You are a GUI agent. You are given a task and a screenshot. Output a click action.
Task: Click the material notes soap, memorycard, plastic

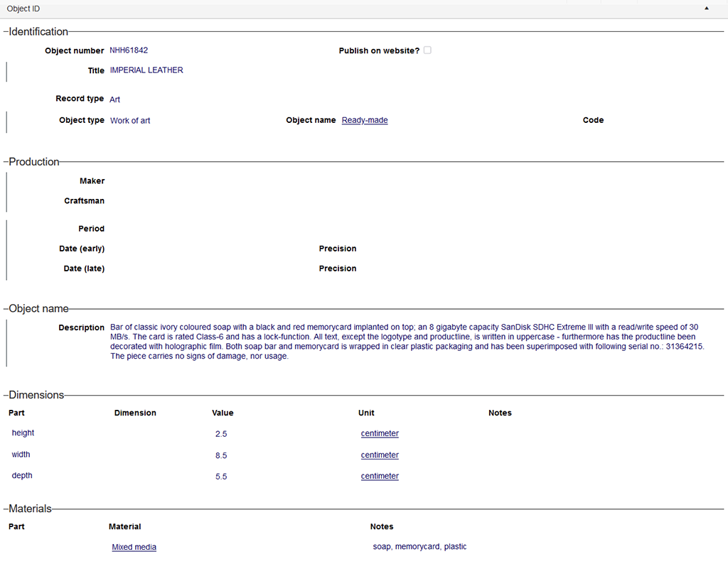point(419,547)
